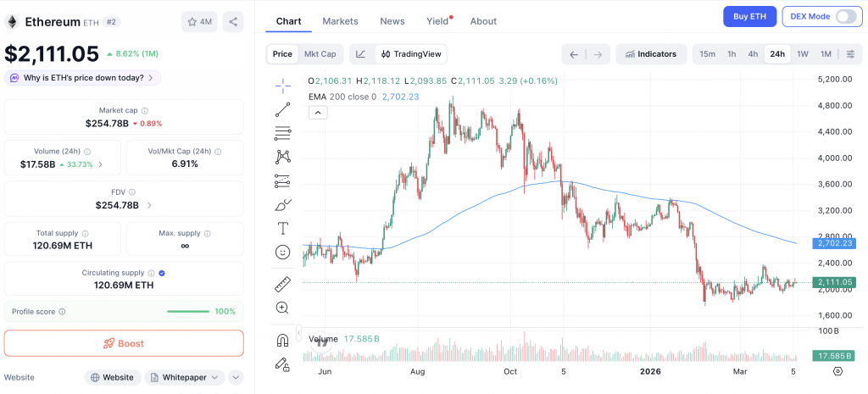868x394 pixels.
Task: Click the zoom in magnifier tool
Action: pos(283,308)
